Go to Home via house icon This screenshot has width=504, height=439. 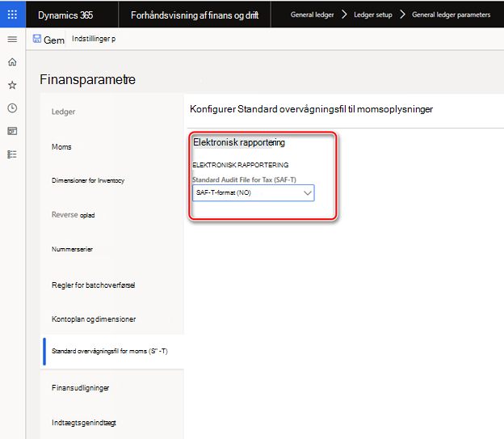tap(12, 61)
